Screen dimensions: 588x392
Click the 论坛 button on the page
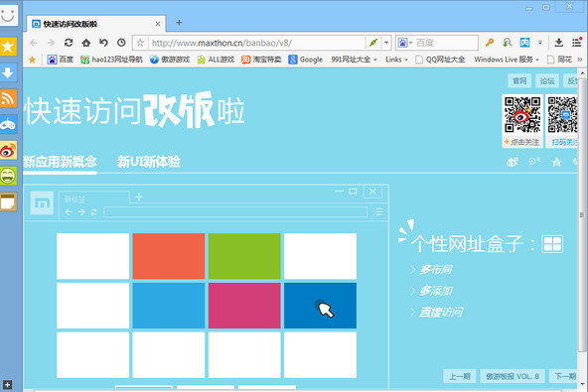pos(547,80)
